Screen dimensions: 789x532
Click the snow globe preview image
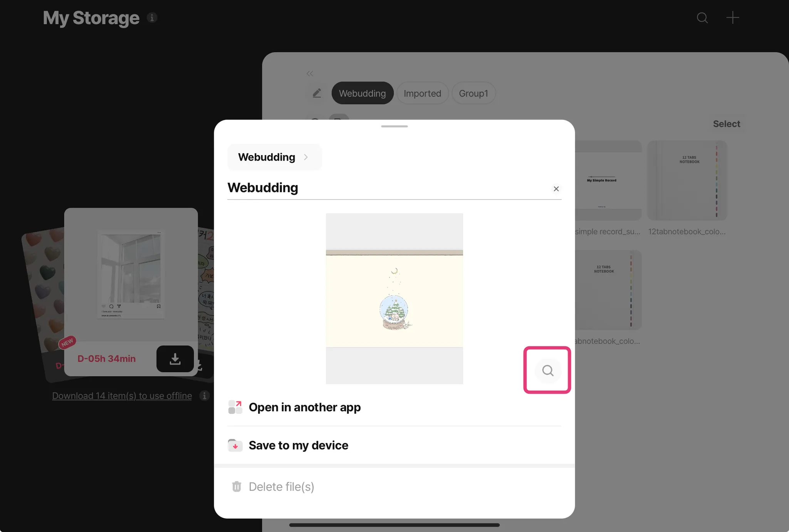[x=394, y=298]
